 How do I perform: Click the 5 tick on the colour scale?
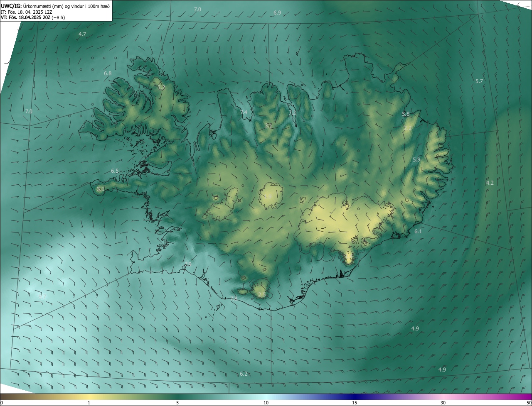point(177,403)
